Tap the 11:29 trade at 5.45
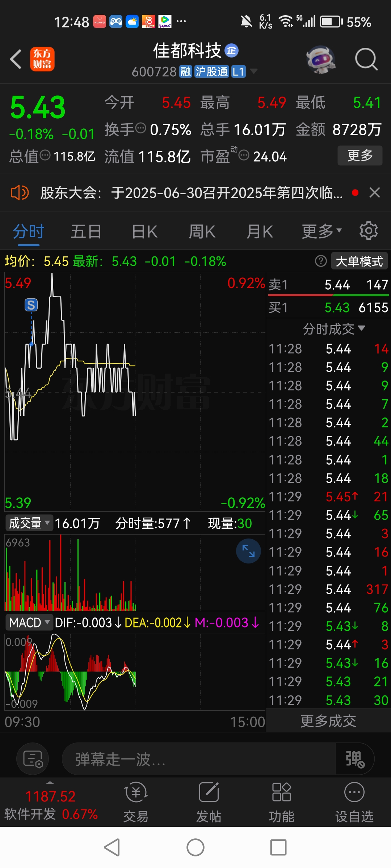 [x=328, y=497]
